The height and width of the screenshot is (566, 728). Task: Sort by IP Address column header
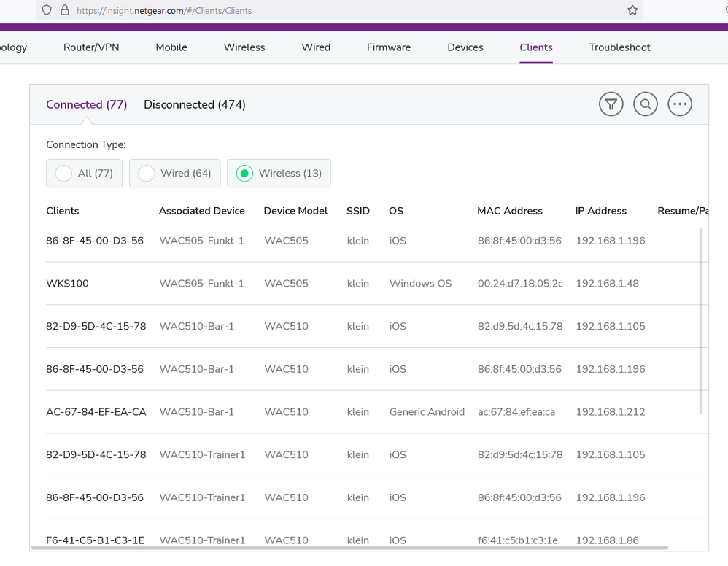pos(600,211)
